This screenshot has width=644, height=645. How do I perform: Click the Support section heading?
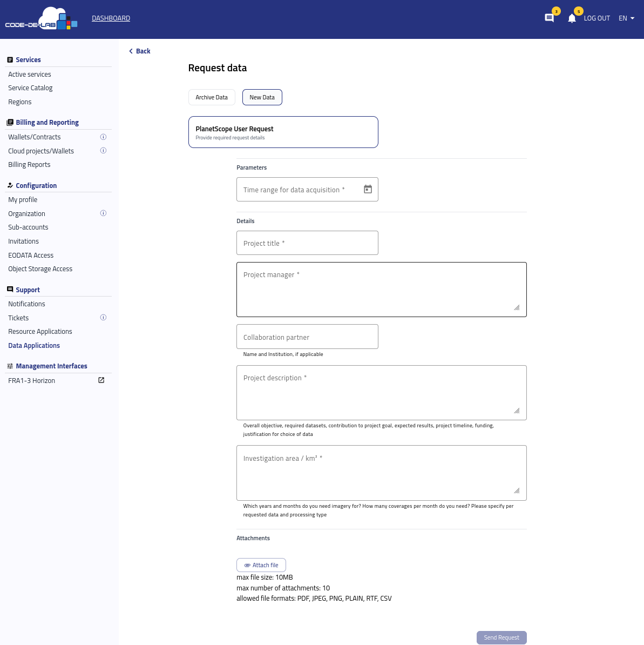[28, 290]
